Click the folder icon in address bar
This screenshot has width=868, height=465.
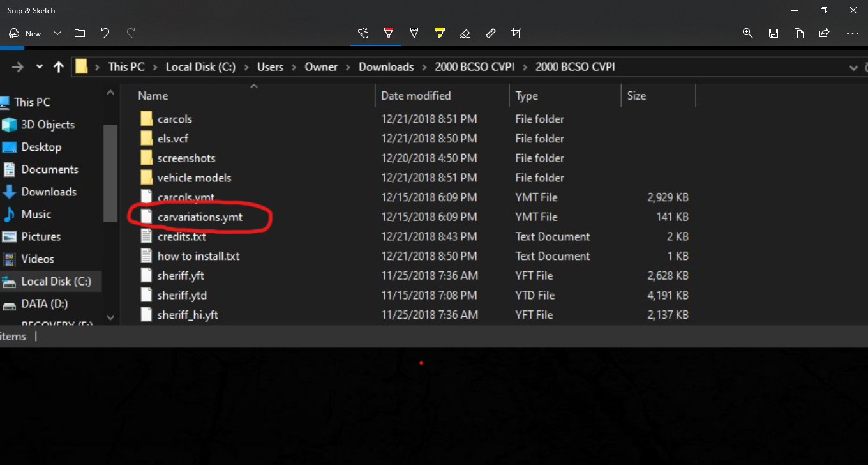click(81, 66)
